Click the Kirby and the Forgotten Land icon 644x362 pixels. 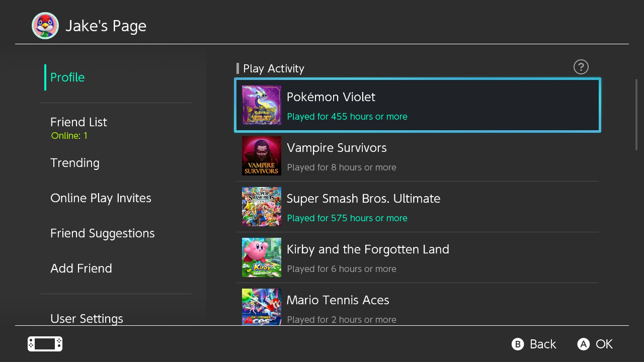[262, 257]
